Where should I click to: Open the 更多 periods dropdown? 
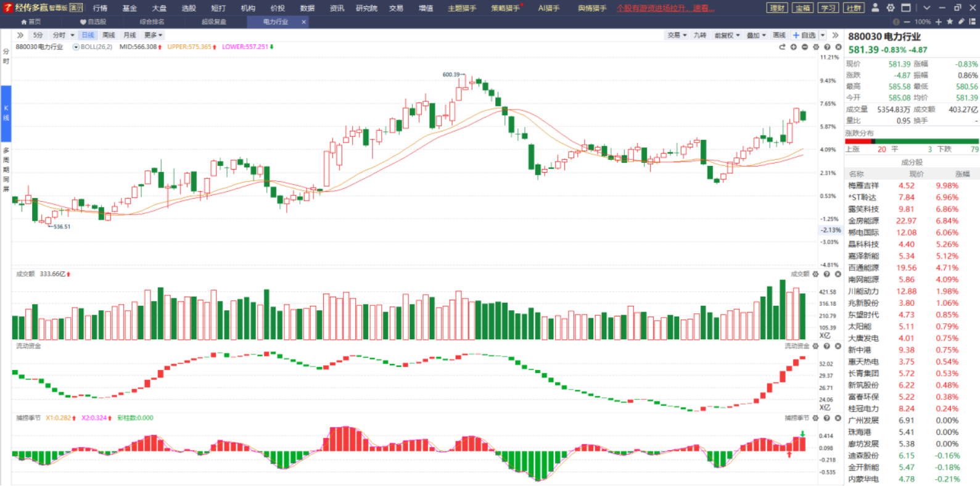(153, 35)
